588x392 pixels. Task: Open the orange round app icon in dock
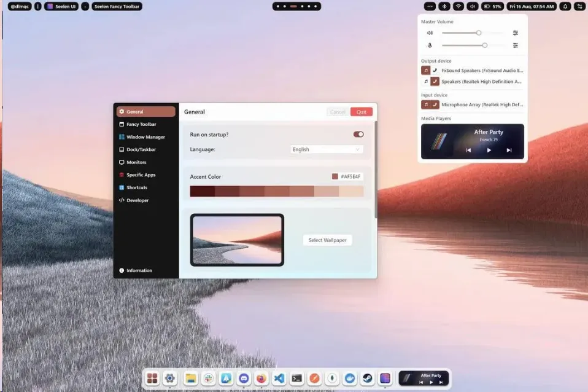coord(314,378)
